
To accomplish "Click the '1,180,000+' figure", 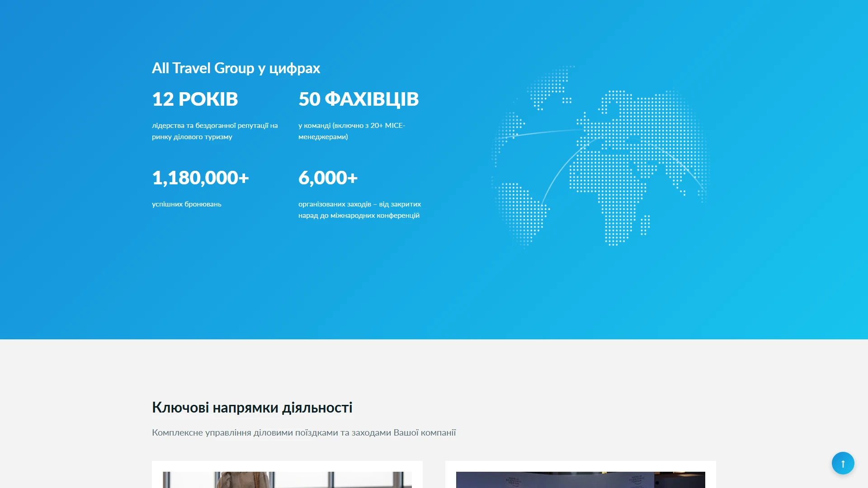I will coord(200,178).
